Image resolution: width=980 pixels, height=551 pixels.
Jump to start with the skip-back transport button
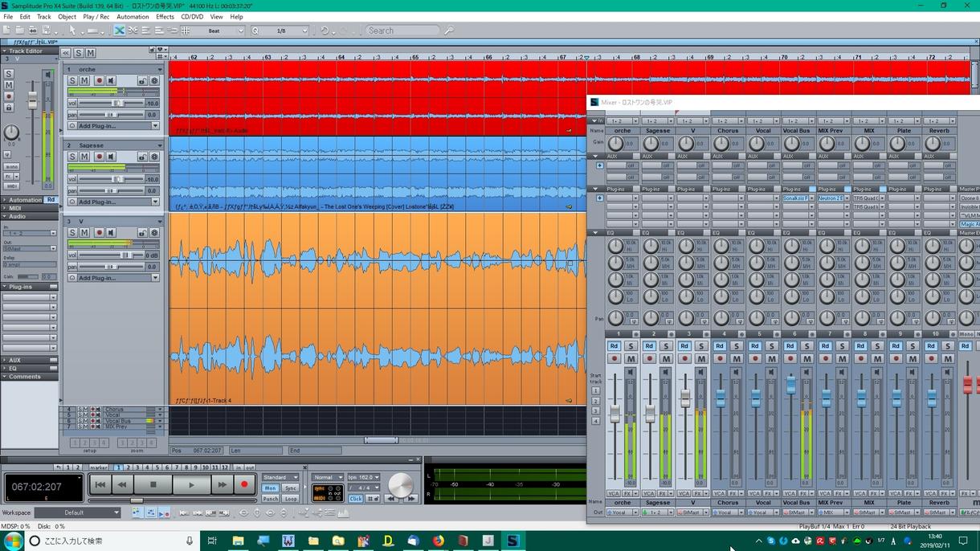[x=100, y=484]
